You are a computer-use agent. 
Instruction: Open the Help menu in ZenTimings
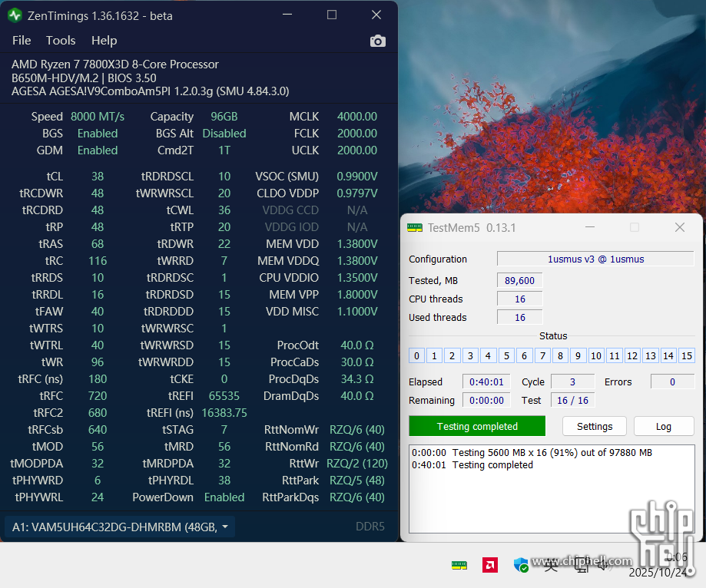[104, 41]
